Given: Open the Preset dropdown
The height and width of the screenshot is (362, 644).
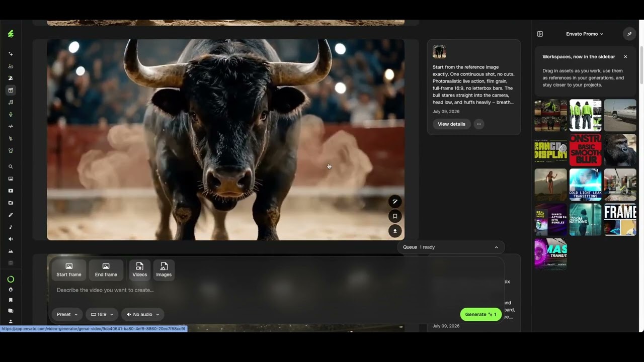Looking at the screenshot, I should tap(67, 314).
